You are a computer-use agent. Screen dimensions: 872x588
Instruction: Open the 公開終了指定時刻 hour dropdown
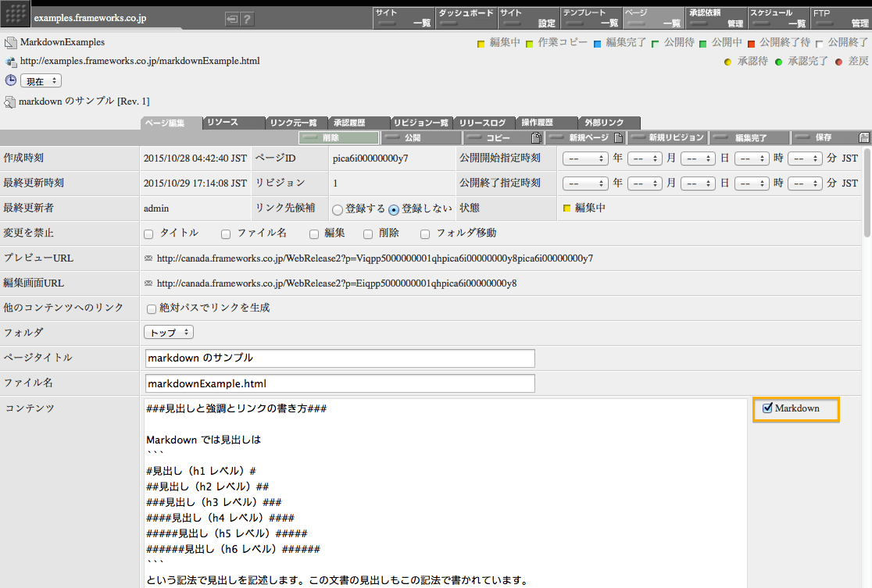tap(752, 184)
